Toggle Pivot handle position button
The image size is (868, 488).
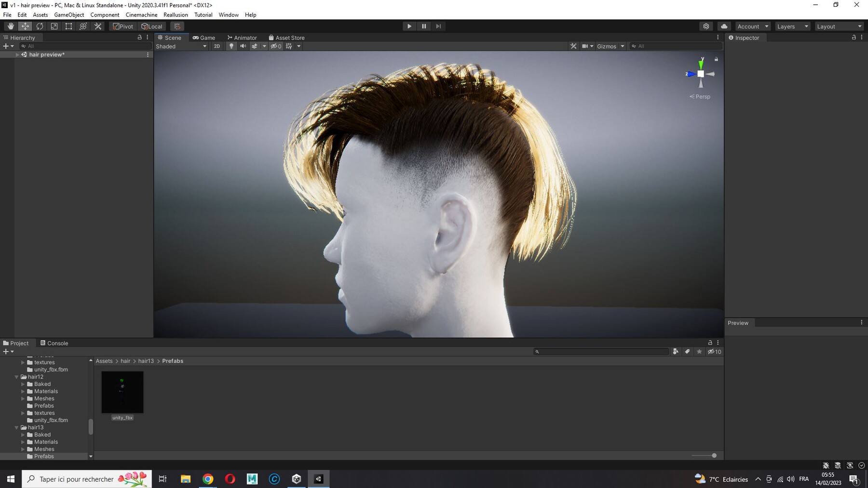click(123, 26)
